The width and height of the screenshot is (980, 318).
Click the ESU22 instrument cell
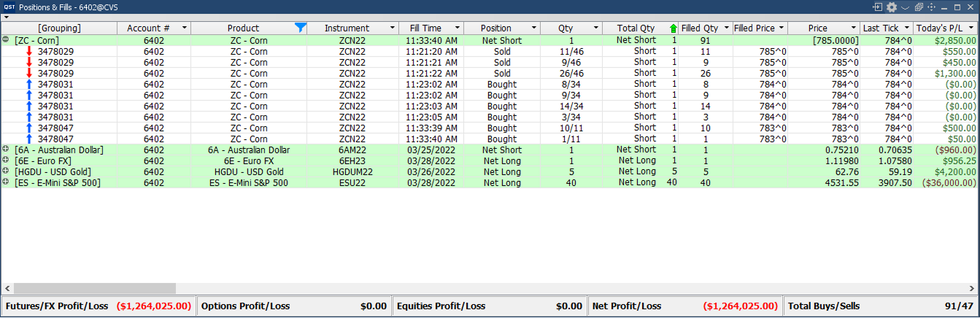point(352,182)
